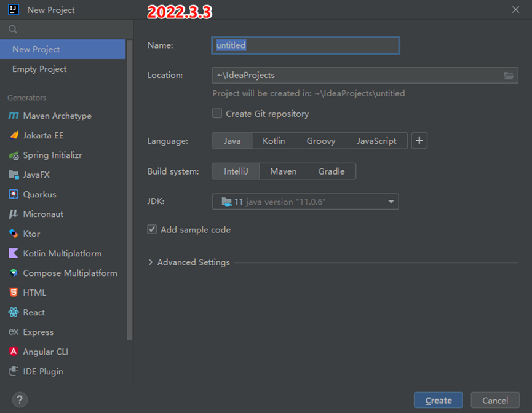532x413 pixels.
Task: Select Spring Initializr generator entry
Action: pyautogui.click(x=63, y=155)
